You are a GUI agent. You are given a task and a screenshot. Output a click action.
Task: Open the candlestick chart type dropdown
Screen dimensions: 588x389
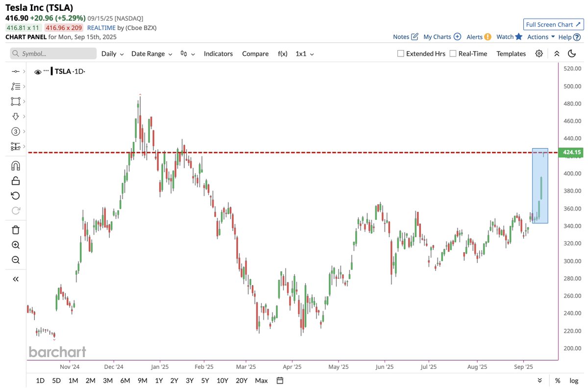click(x=187, y=53)
